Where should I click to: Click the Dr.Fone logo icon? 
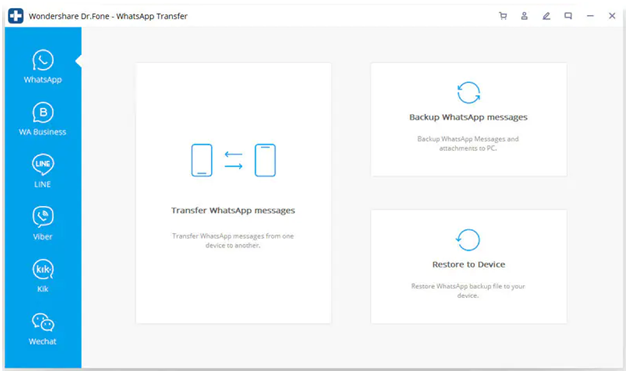16,16
